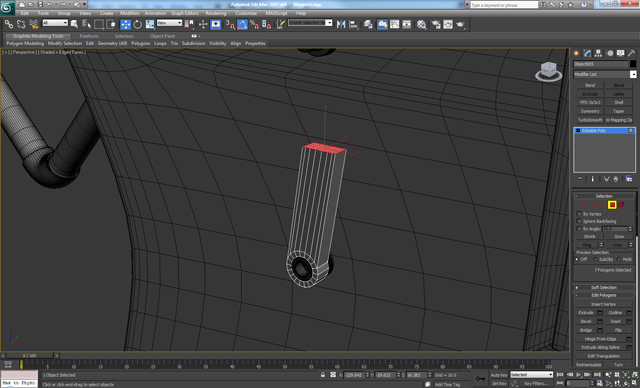Select Polygon sub-object level icon
This screenshot has width=640, height=388.
tap(612, 205)
